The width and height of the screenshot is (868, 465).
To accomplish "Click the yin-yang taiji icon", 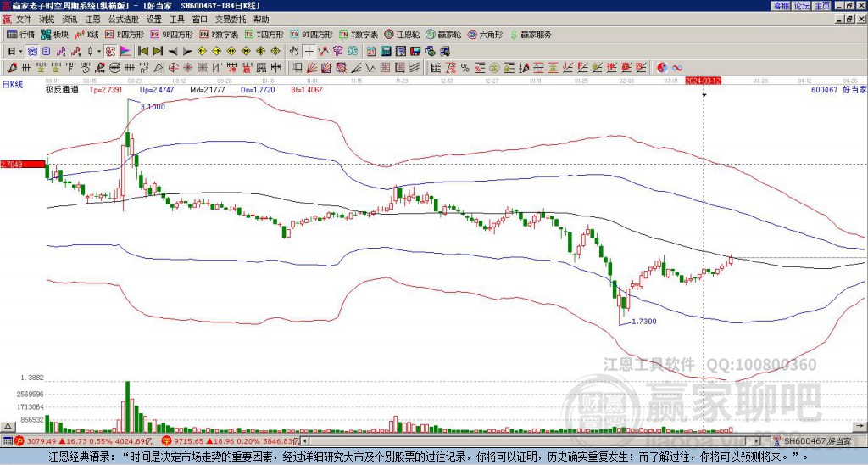I will tap(662, 68).
